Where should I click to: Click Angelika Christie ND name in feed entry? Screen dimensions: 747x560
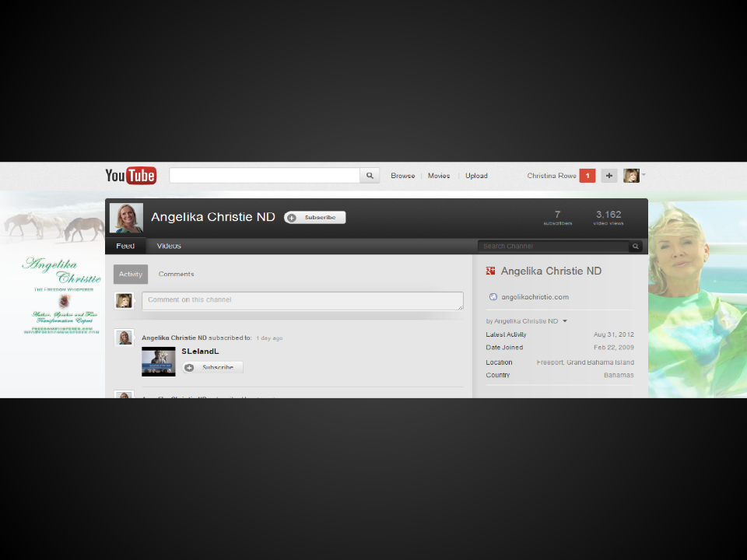[x=174, y=338]
